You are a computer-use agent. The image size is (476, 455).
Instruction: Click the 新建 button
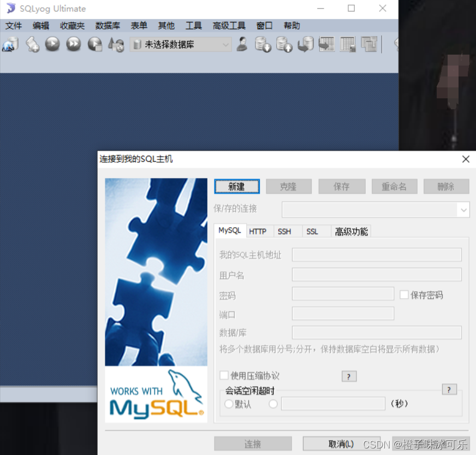click(x=237, y=186)
